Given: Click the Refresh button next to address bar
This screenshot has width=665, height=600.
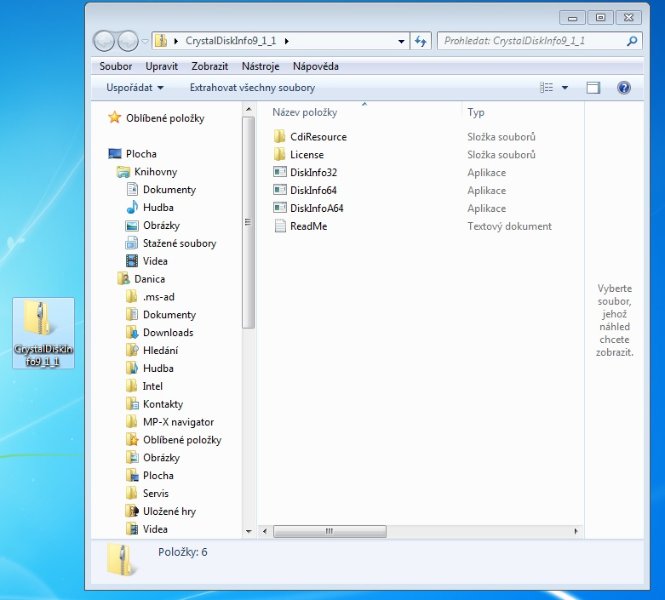Looking at the screenshot, I should click(420, 41).
